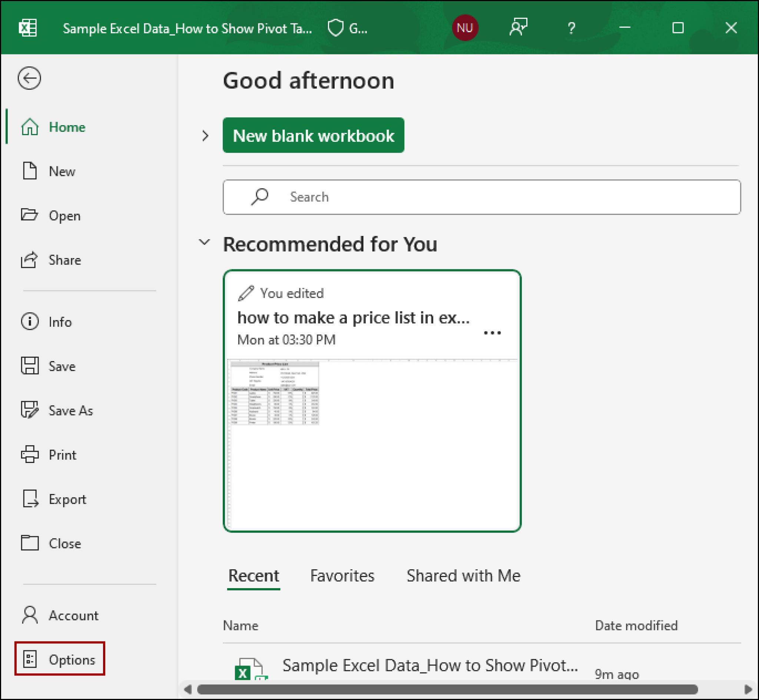Open Excel Options via the options icon
The image size is (759, 700).
tap(30, 659)
